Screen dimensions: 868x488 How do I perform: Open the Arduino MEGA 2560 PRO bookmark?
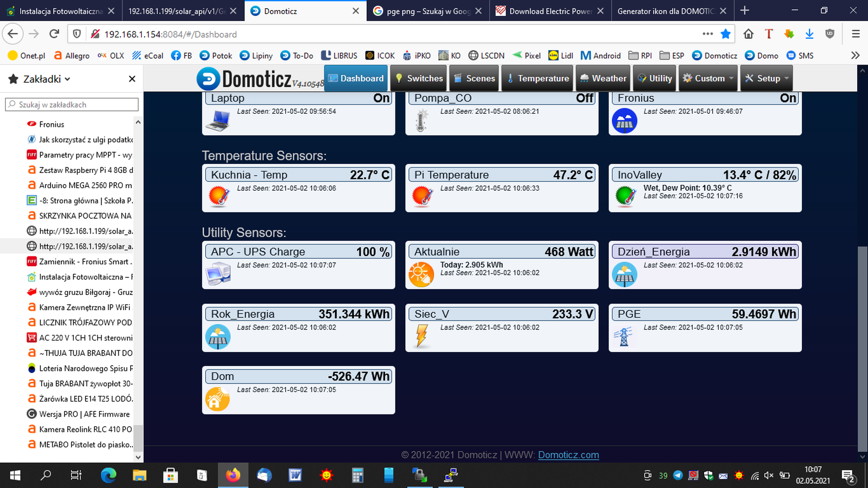[x=80, y=185]
